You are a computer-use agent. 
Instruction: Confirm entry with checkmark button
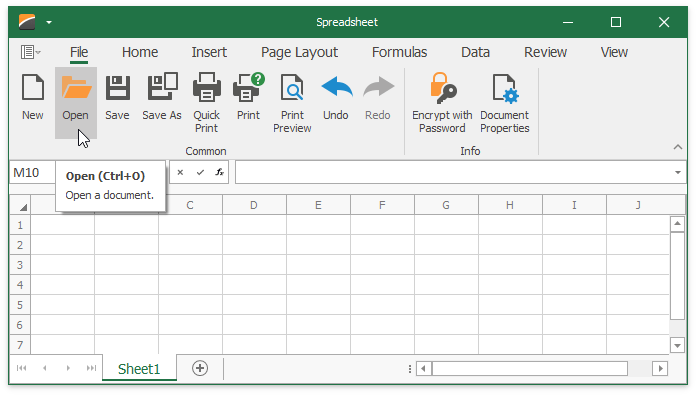(x=200, y=172)
